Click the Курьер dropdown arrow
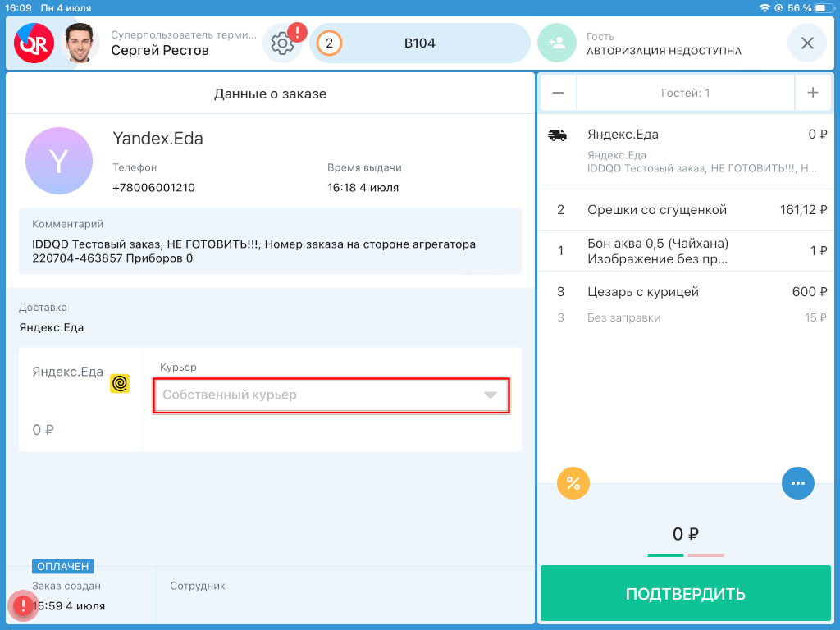The width and height of the screenshot is (840, 630). click(x=491, y=395)
